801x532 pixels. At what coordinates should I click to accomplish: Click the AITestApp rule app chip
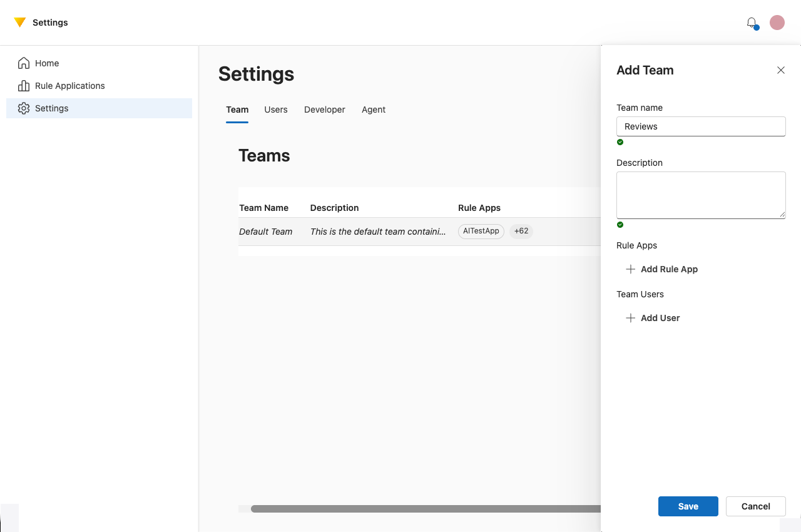pyautogui.click(x=481, y=231)
